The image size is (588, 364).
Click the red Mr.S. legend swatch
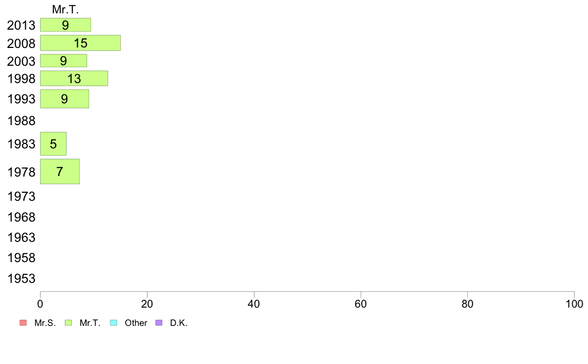point(23,323)
